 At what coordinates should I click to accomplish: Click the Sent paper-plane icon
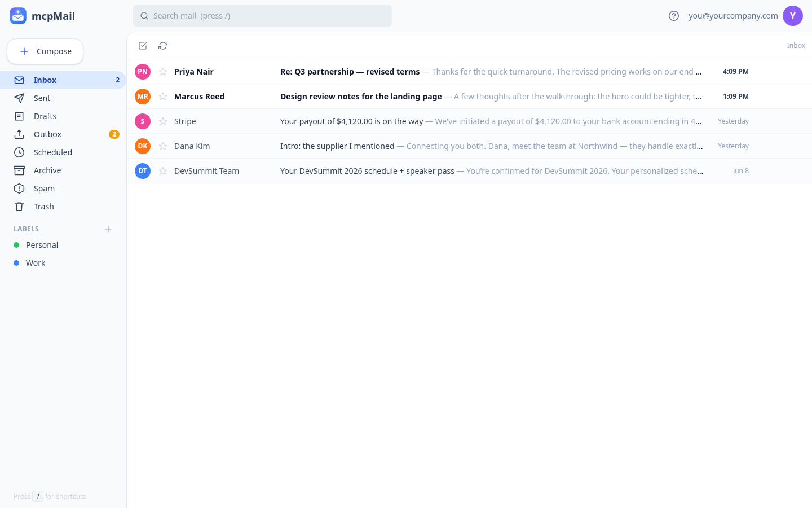coord(19,98)
